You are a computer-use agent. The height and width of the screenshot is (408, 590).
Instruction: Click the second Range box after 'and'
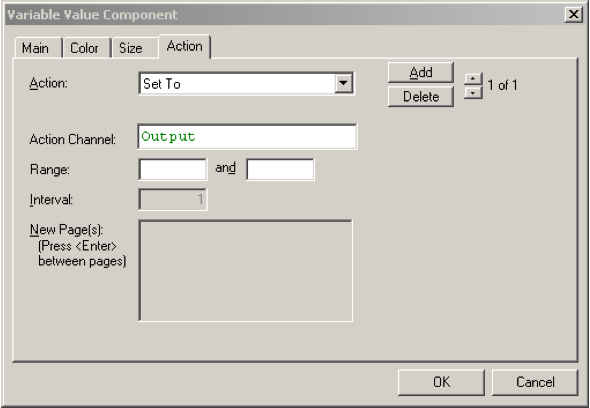point(280,169)
